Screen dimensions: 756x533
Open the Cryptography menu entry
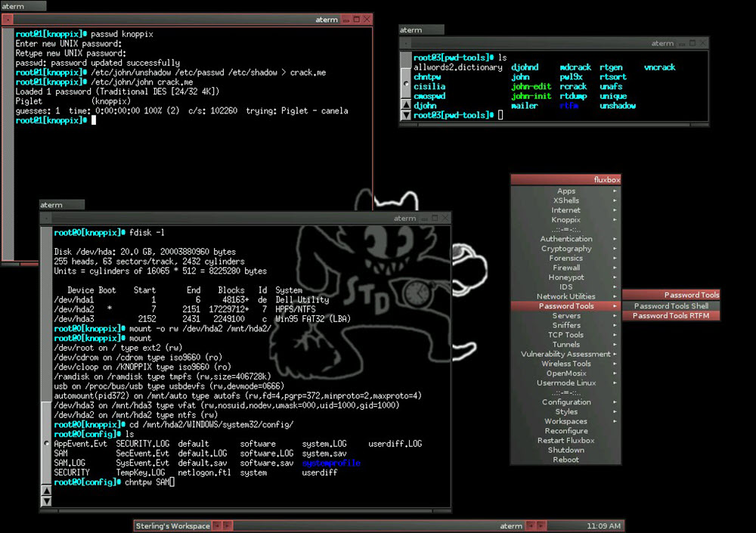(x=566, y=249)
